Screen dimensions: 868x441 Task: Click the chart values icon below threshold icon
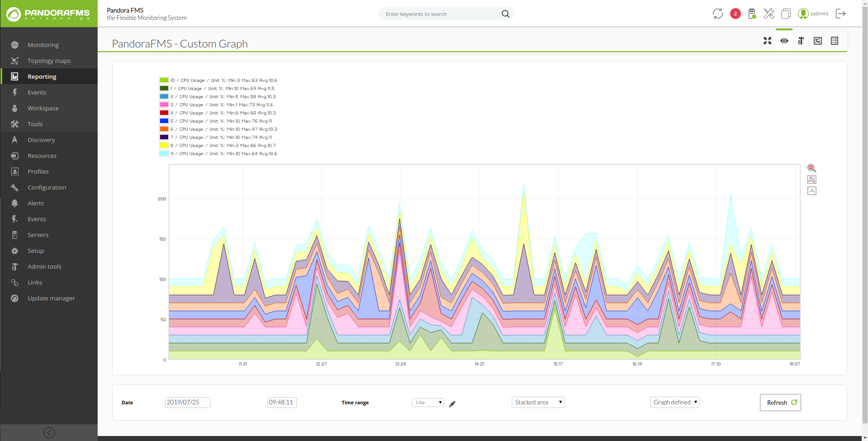pos(812,191)
